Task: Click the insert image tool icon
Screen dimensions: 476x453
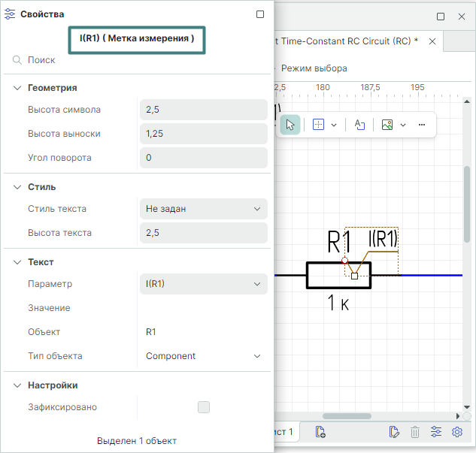Action: click(x=387, y=125)
